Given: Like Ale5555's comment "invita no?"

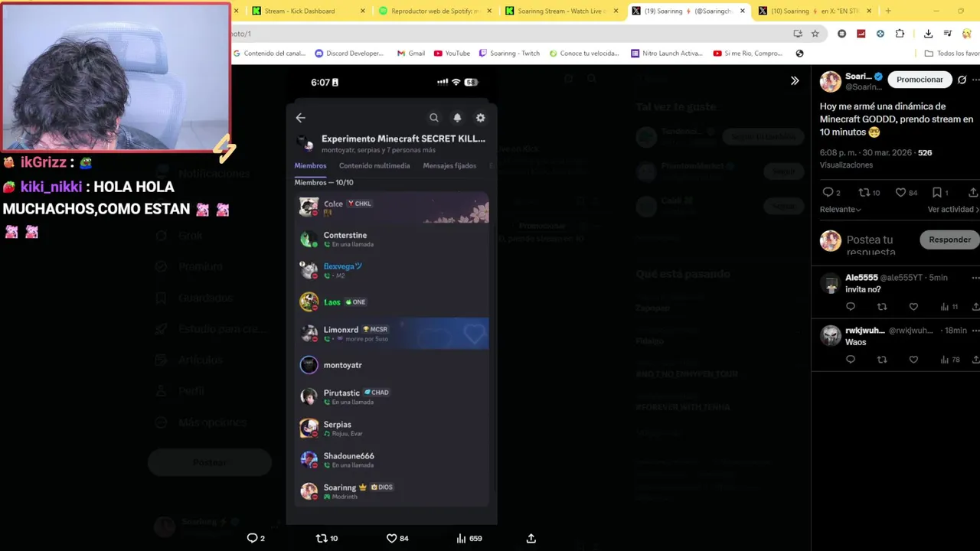Looking at the screenshot, I should point(913,307).
